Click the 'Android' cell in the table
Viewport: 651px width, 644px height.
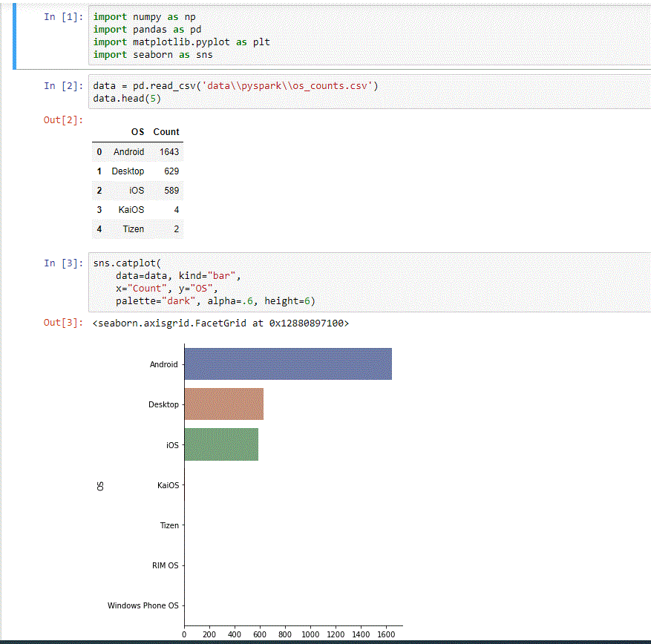coord(128,152)
